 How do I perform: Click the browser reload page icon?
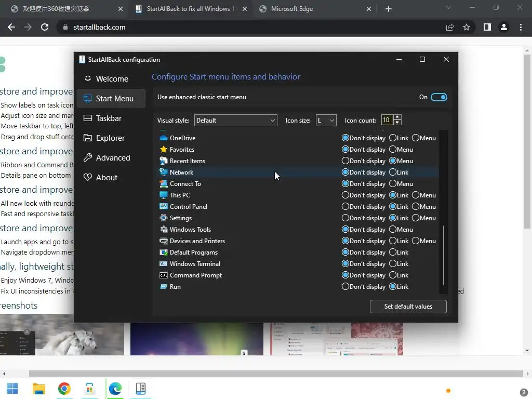point(45,27)
